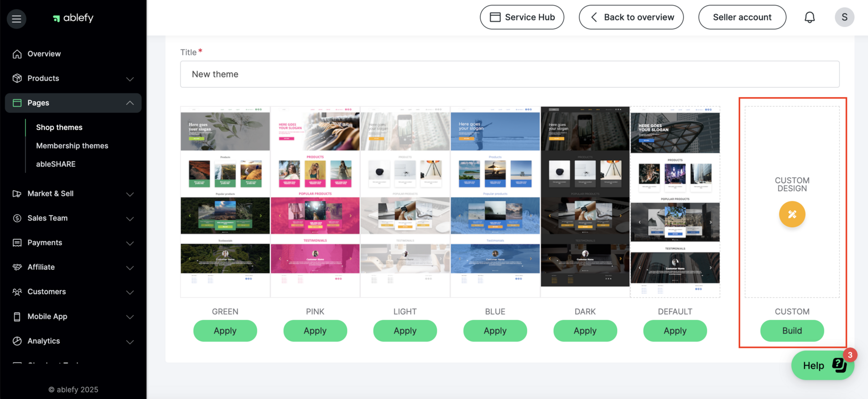Click the Customers people icon
The image size is (868, 399).
(x=17, y=292)
